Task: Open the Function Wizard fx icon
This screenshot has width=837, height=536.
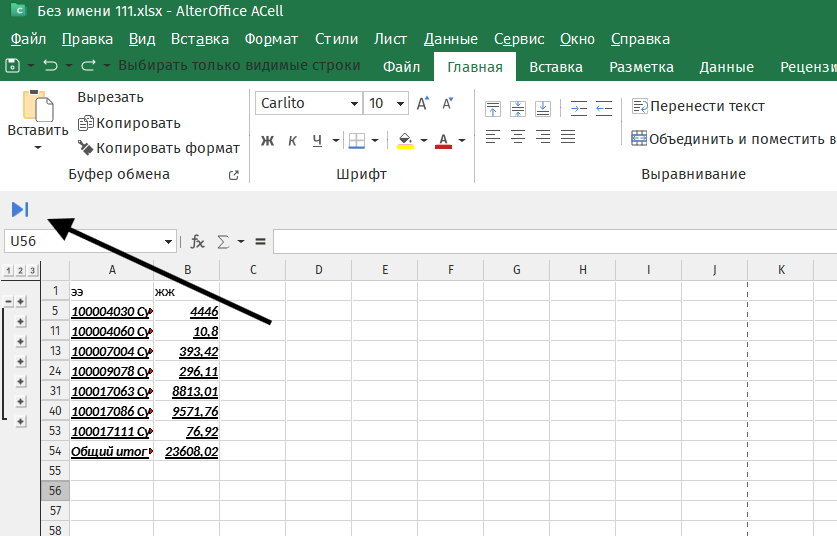Action: pos(198,241)
